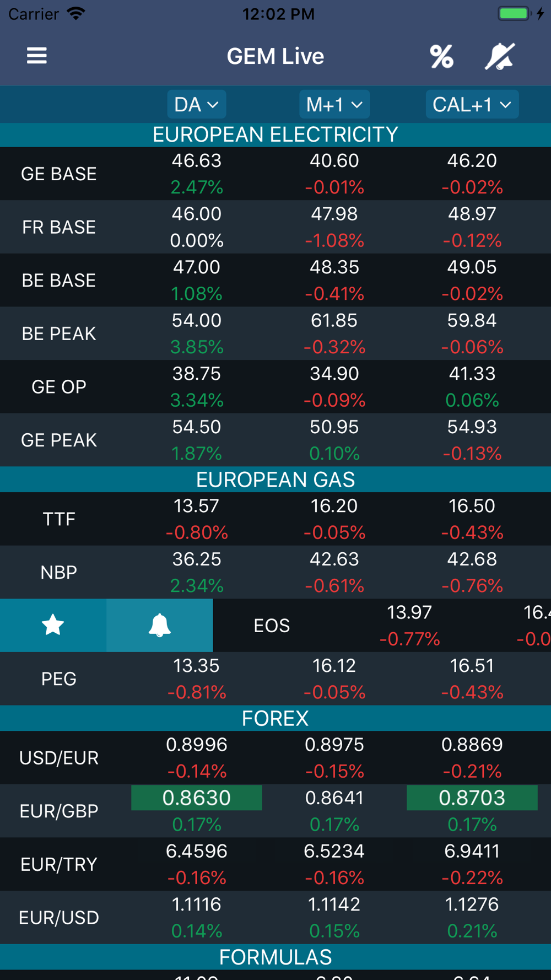Select the EUR/USD forex row
The width and height of the screenshot is (551, 980).
coord(275,917)
